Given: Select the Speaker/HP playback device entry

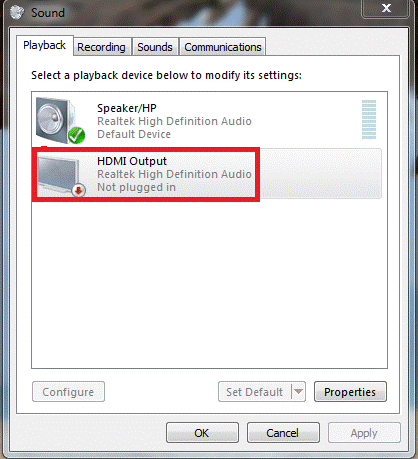Looking at the screenshot, I should [207, 121].
